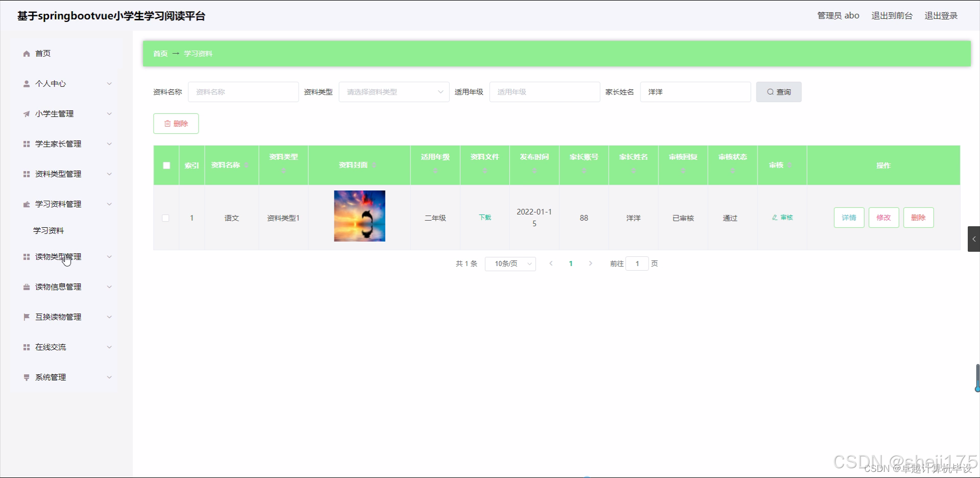
Task: Select the 互换读物管理 flag icon
Action: (26, 317)
